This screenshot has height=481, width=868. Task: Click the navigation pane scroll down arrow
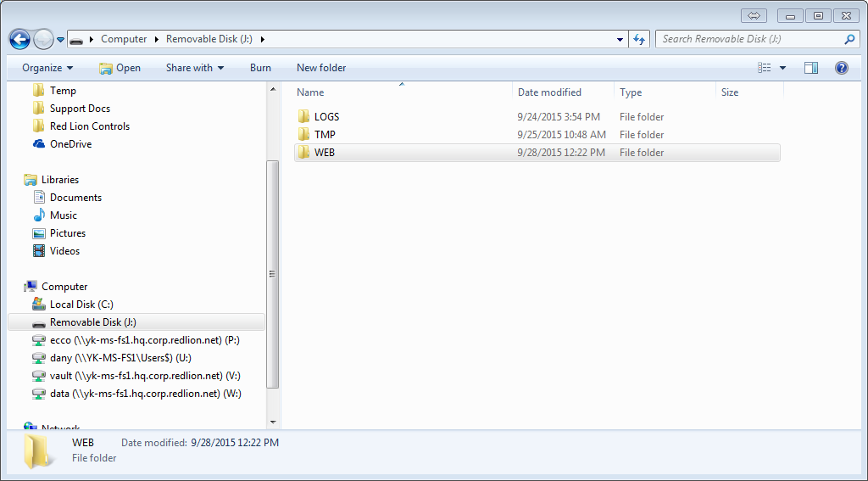(x=273, y=422)
